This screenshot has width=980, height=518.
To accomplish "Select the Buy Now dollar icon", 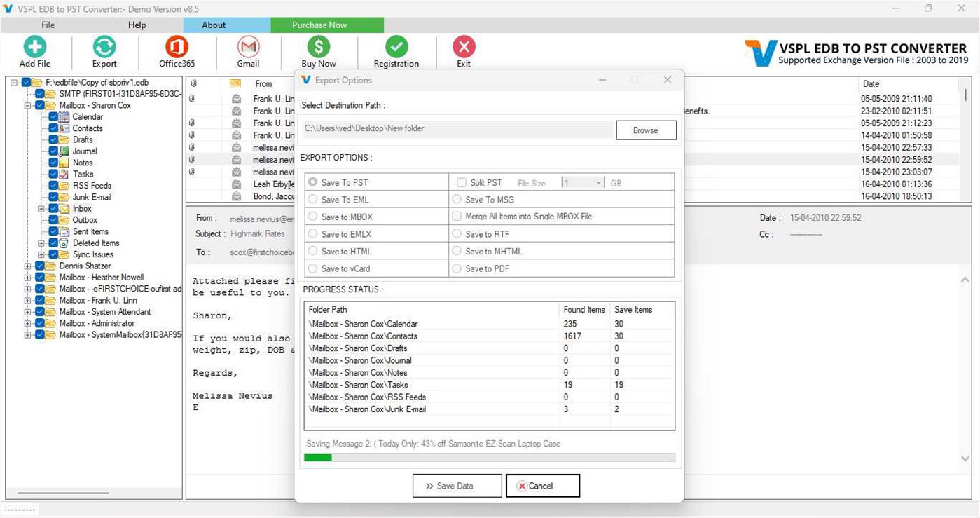I will click(x=319, y=48).
